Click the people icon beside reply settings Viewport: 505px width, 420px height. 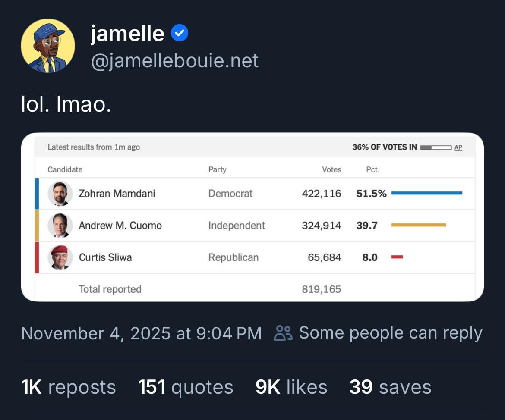[x=283, y=333]
